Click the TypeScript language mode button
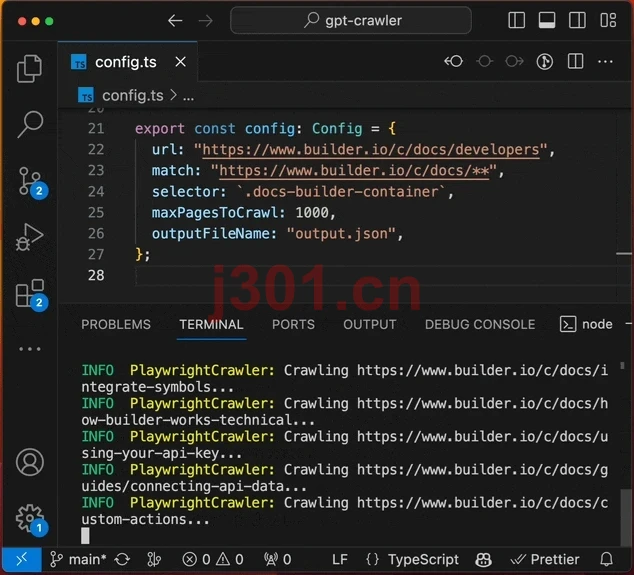The width and height of the screenshot is (634, 575). (x=423, y=560)
